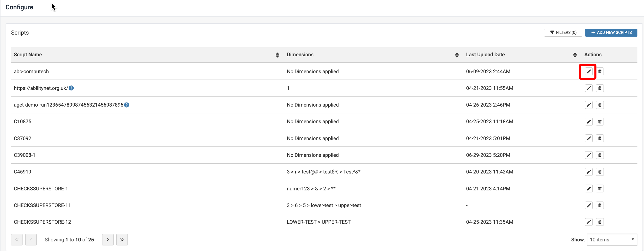Select the CHECKSSUPERSTORE-1 script name
Viewport: 644px width, 251px height.
41,189
